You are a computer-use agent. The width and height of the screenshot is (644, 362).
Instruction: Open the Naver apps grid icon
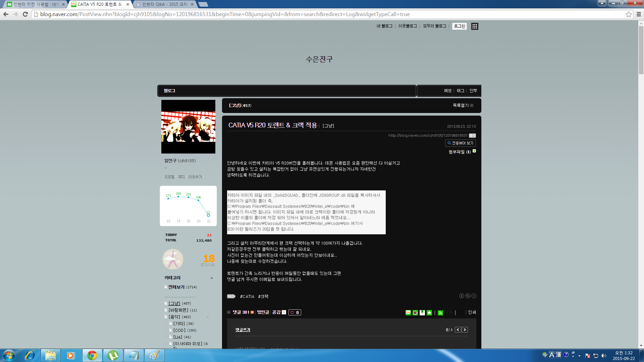475,26
